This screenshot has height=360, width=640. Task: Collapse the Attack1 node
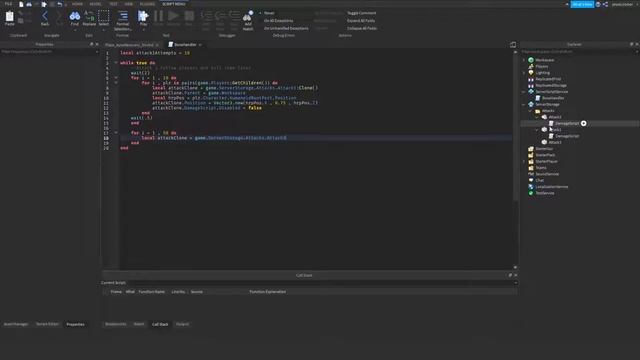coord(537,117)
